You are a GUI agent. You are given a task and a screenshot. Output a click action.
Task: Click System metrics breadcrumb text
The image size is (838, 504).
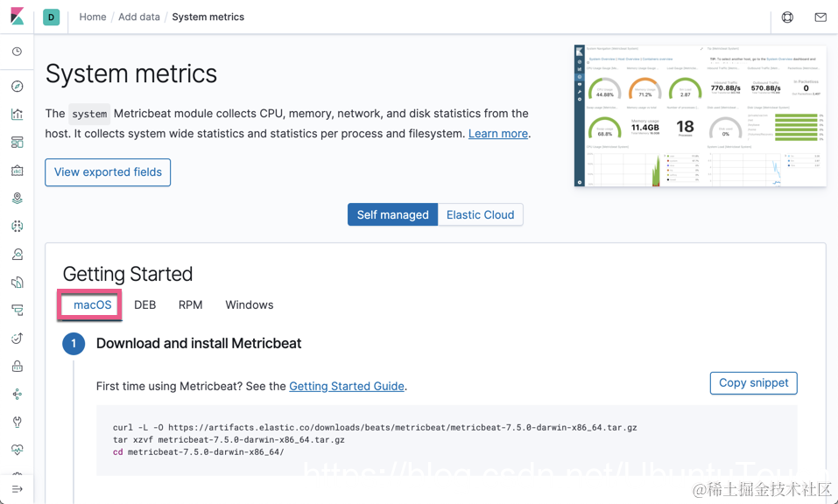208,17
